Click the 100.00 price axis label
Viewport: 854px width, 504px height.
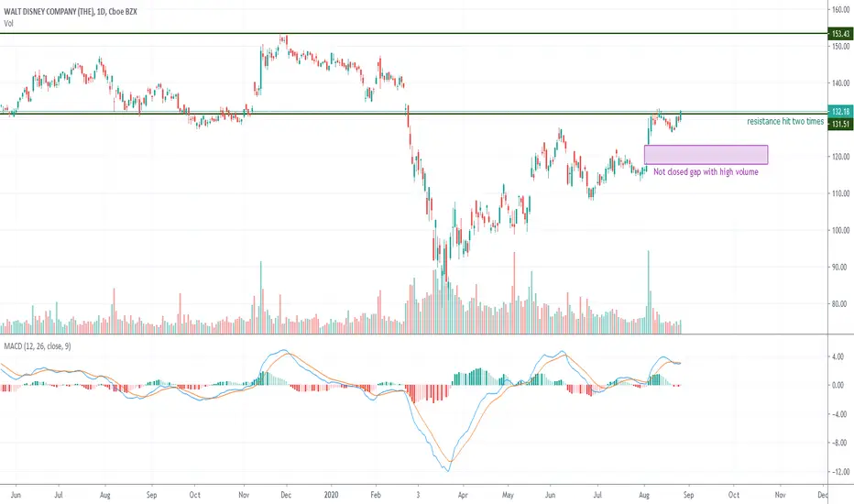(x=840, y=231)
